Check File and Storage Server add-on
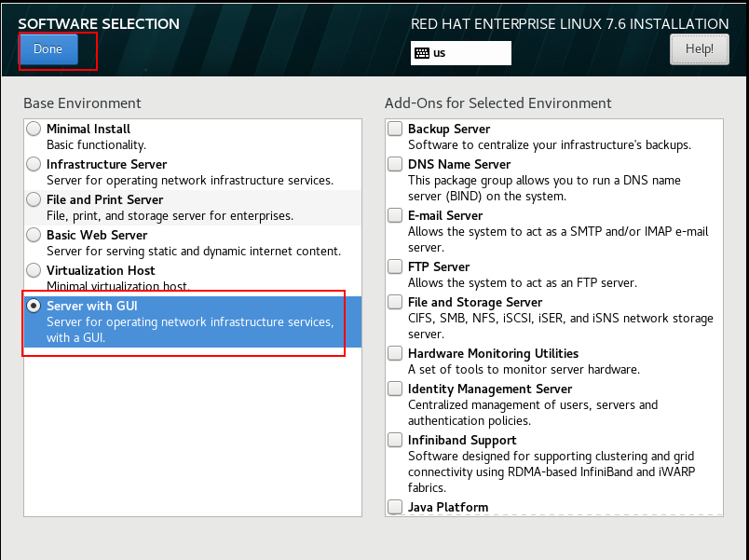The image size is (749, 560). [x=396, y=303]
